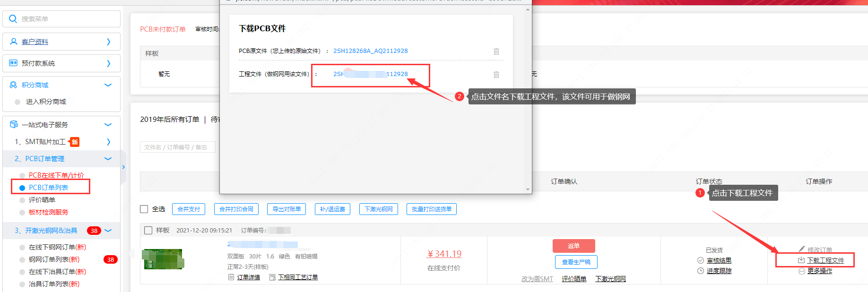Tick the 全选 checkbox
The image size is (868, 292).
(144, 209)
